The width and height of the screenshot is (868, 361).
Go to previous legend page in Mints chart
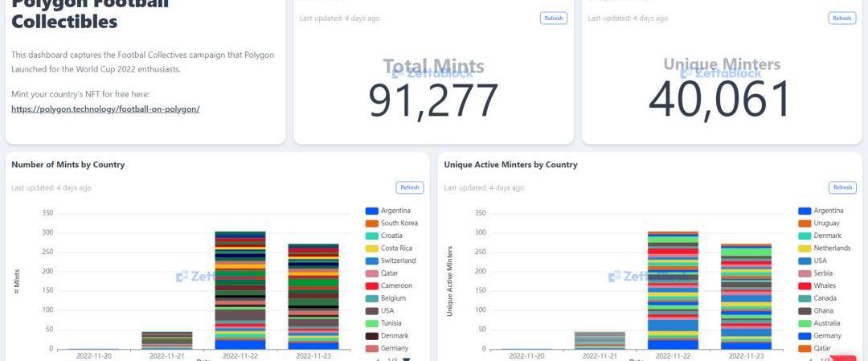click(379, 359)
